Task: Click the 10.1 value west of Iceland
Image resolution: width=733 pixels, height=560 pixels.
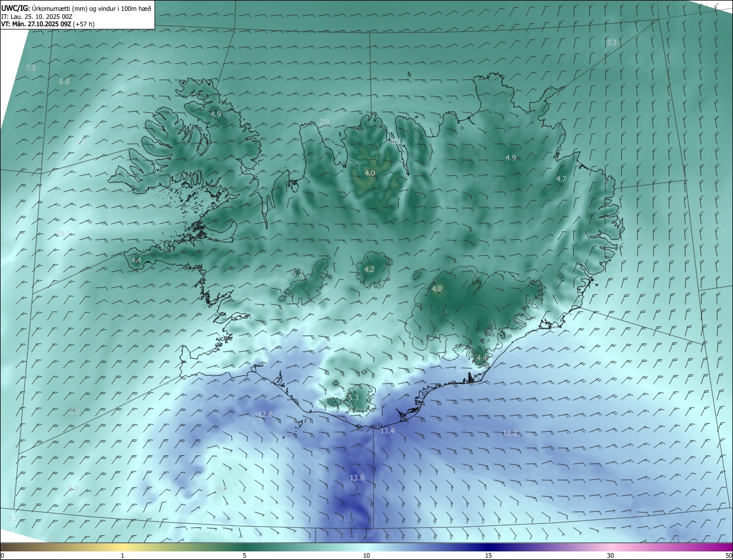Action: tap(64, 233)
